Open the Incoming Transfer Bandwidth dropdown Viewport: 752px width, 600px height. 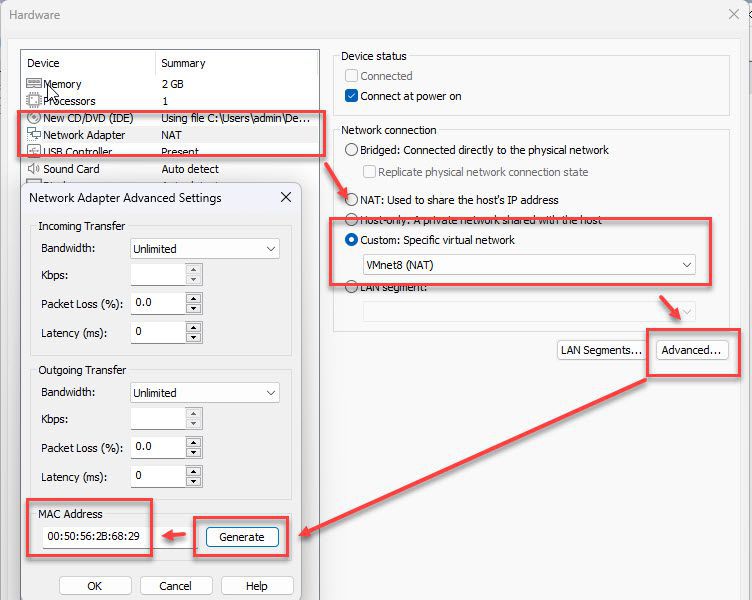click(205, 248)
